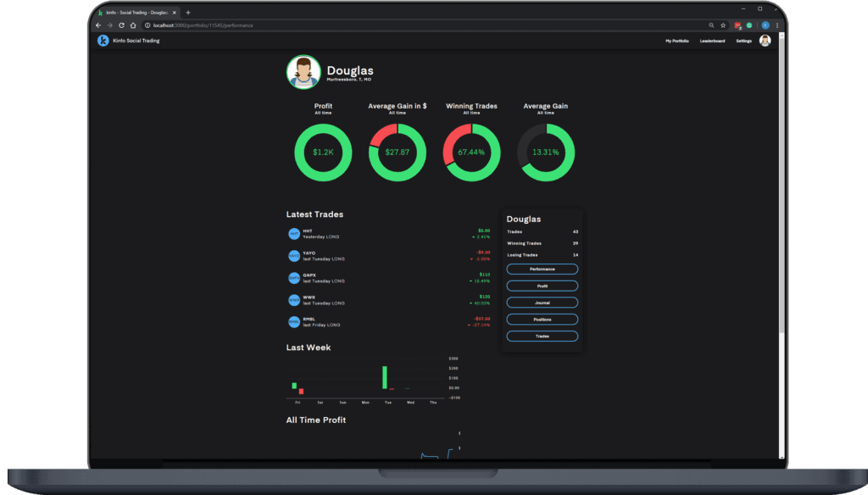Click the HHT ticker icon
This screenshot has width=868, height=495.
(294, 234)
